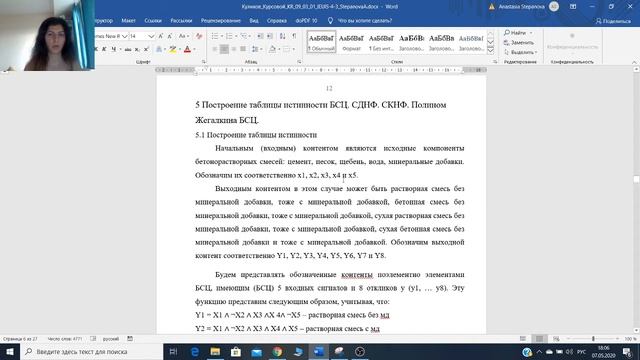Adjust the zoom slider handle
The width and height of the screenshot is (640, 360).
[x=593, y=339]
